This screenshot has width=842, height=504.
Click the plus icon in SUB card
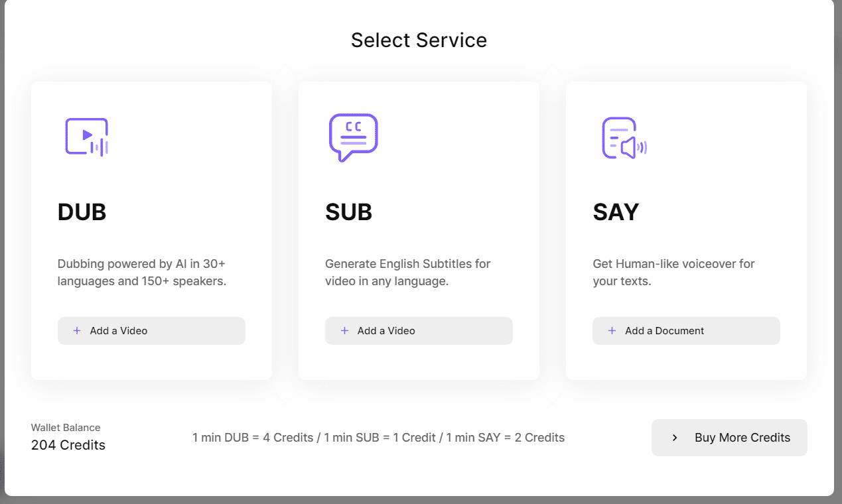(344, 331)
